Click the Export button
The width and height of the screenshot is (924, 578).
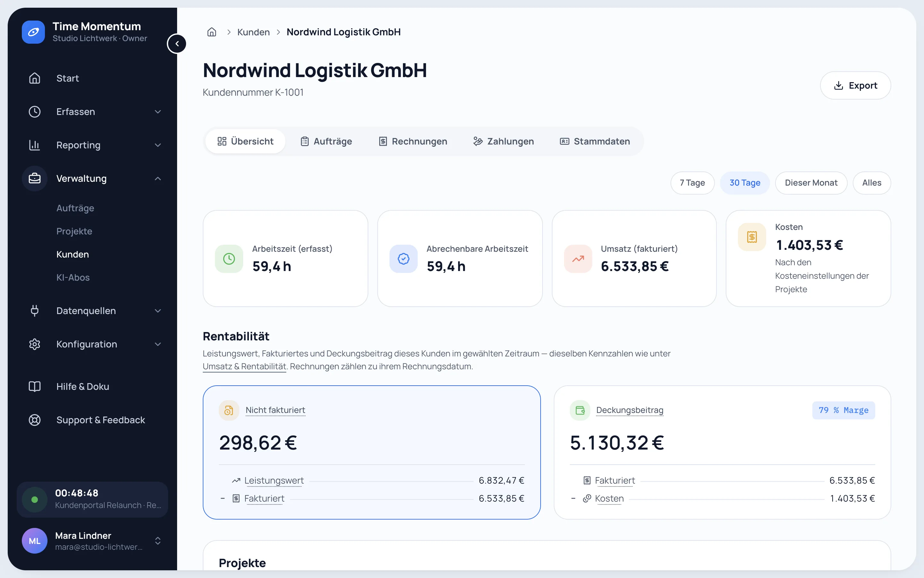coord(855,85)
